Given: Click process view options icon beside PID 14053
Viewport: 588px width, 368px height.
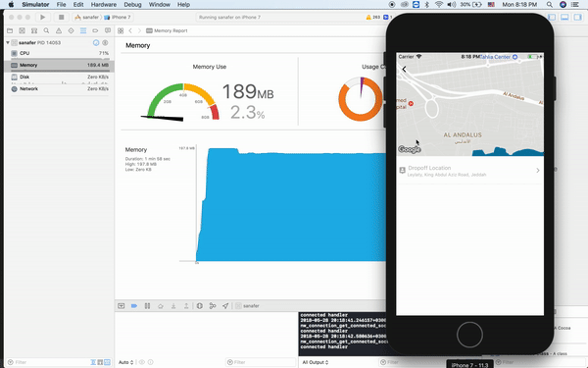Looking at the screenshot, I should coord(106,43).
